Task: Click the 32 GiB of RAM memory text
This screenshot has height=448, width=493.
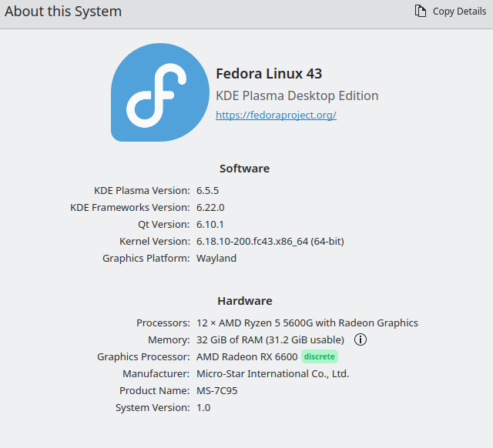Action: click(x=270, y=340)
